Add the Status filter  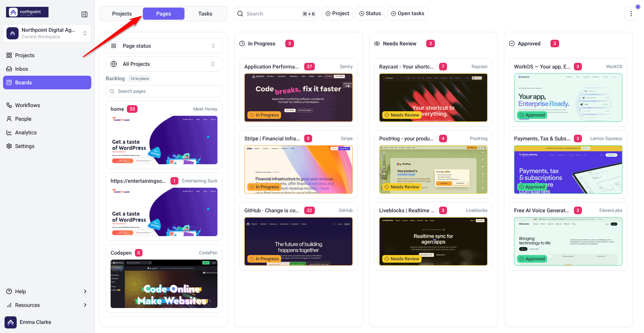[x=370, y=14]
